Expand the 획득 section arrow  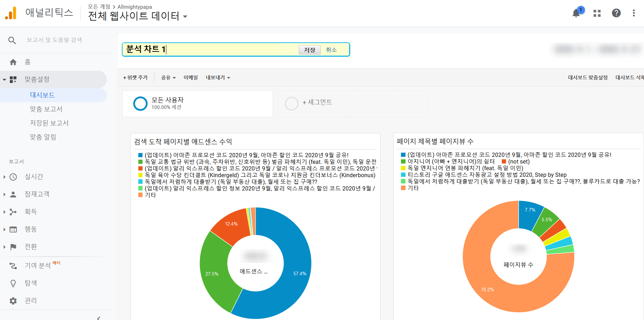coord(5,212)
